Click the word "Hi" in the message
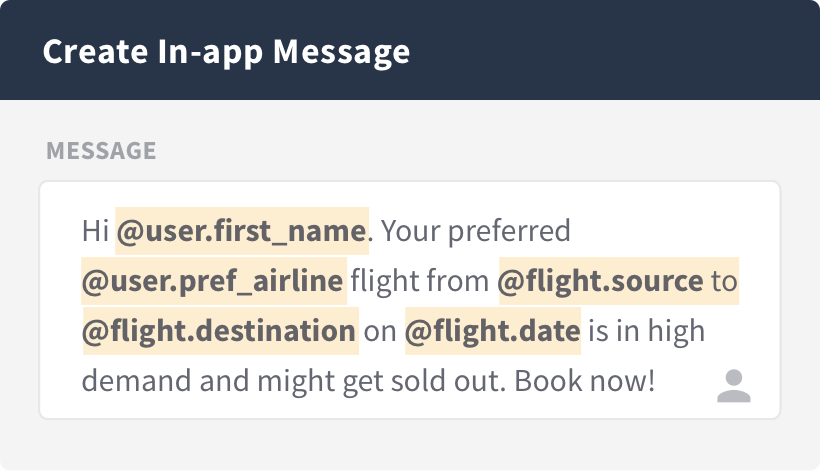 tap(94, 232)
